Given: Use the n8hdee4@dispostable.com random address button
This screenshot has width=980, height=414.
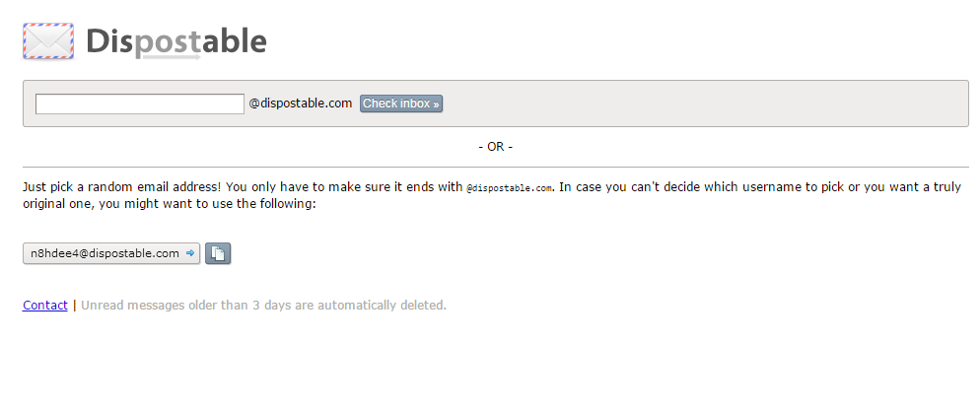Looking at the screenshot, I should 111,253.
